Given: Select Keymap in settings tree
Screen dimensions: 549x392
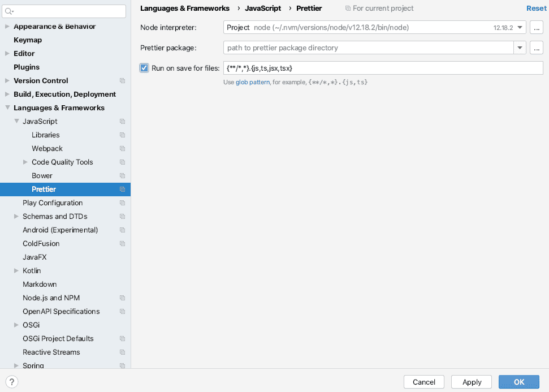Looking at the screenshot, I should click(28, 40).
